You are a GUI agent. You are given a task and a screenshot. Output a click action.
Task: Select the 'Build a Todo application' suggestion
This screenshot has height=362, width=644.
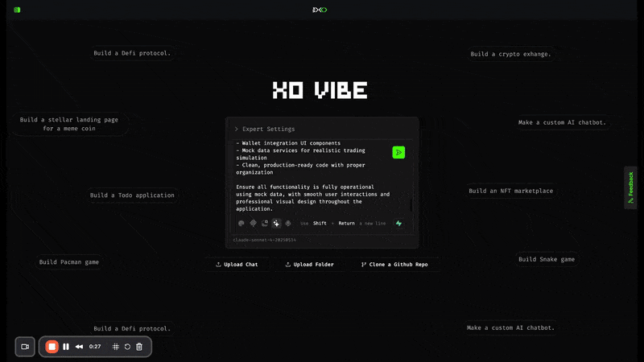pyautogui.click(x=132, y=195)
